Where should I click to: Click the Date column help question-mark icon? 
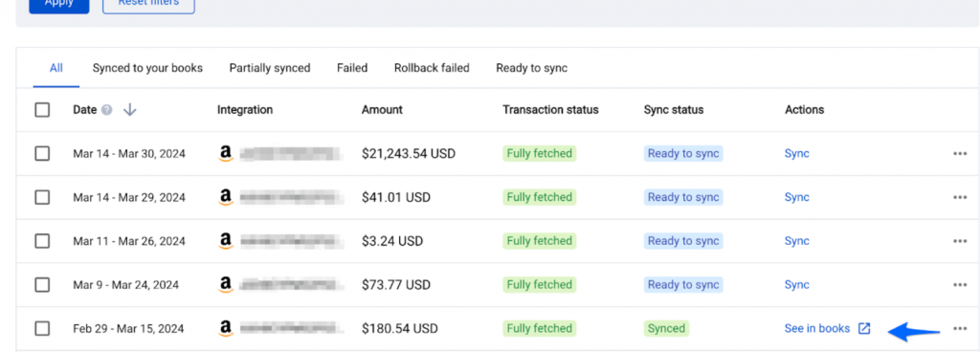coord(107,110)
